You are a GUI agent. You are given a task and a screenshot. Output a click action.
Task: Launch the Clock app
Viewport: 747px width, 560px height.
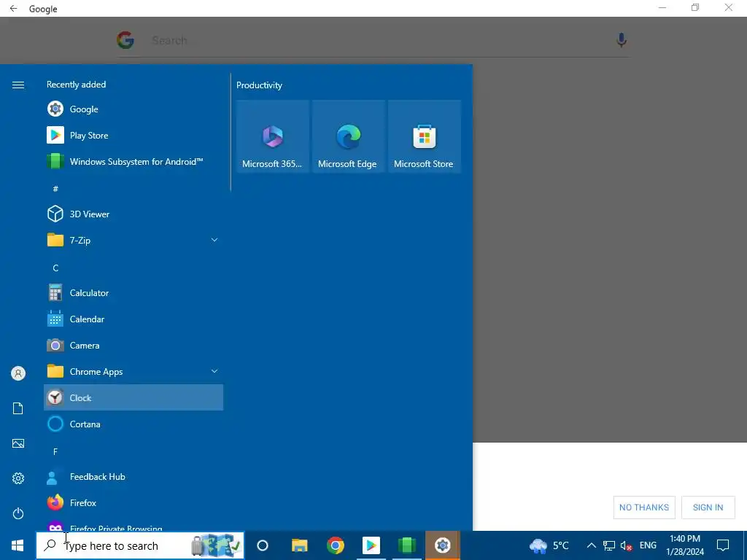(x=133, y=397)
